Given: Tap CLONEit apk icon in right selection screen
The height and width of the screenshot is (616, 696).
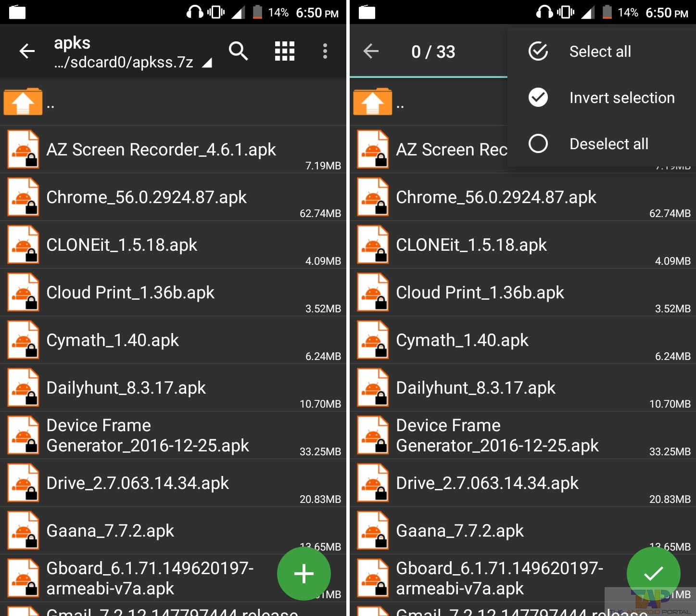Looking at the screenshot, I should click(x=373, y=244).
